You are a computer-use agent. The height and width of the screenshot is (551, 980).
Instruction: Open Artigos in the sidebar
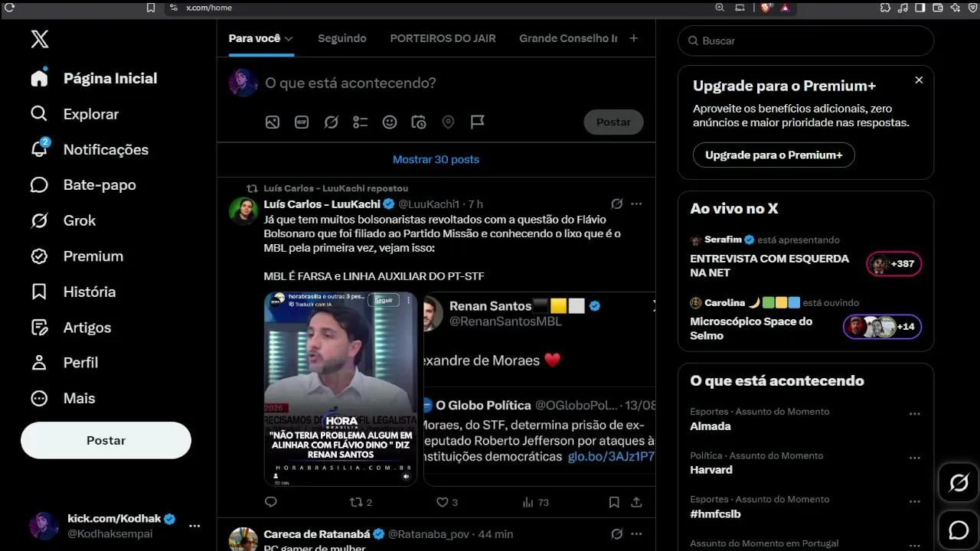point(70,327)
